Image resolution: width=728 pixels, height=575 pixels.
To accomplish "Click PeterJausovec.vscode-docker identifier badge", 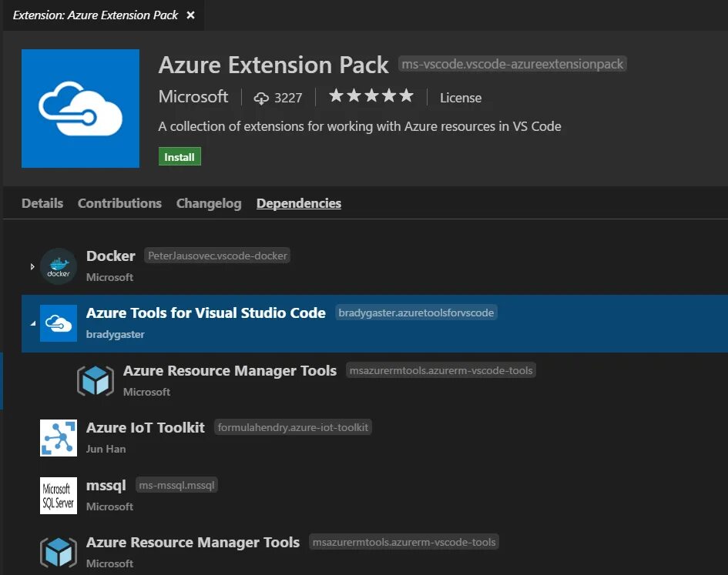I will [x=217, y=256].
